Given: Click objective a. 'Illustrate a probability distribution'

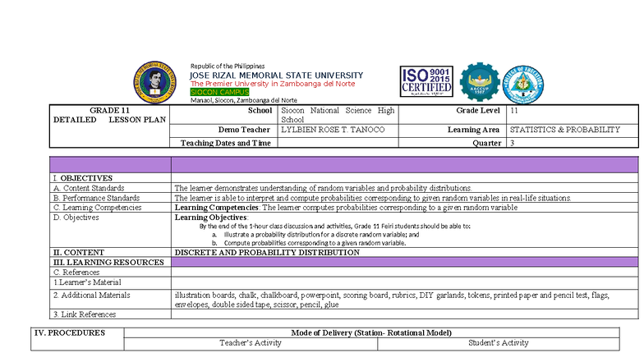Looking at the screenshot, I should pyautogui.click(x=321, y=235).
